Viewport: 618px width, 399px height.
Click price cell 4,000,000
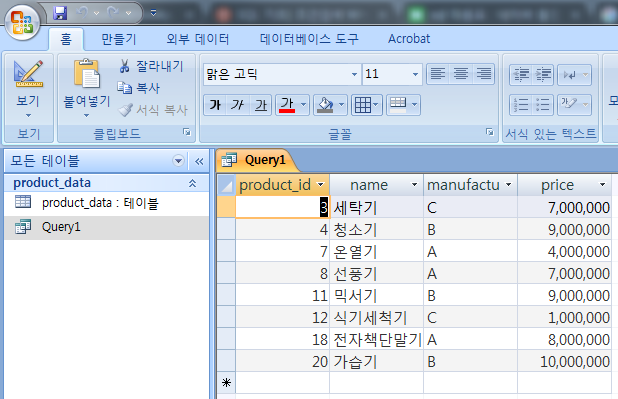point(564,252)
